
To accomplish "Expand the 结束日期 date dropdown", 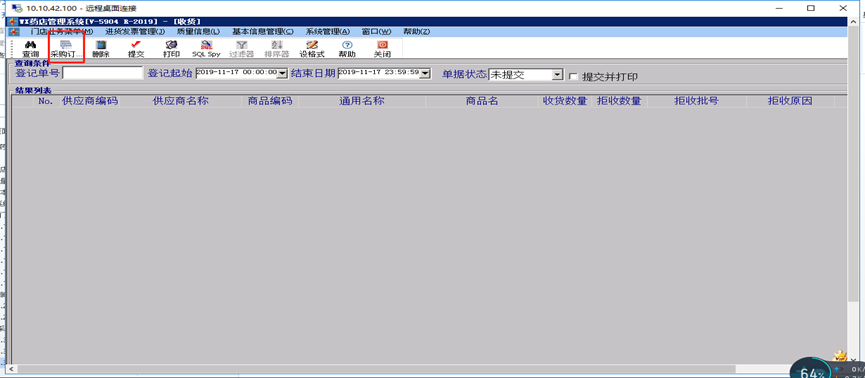I will [425, 73].
